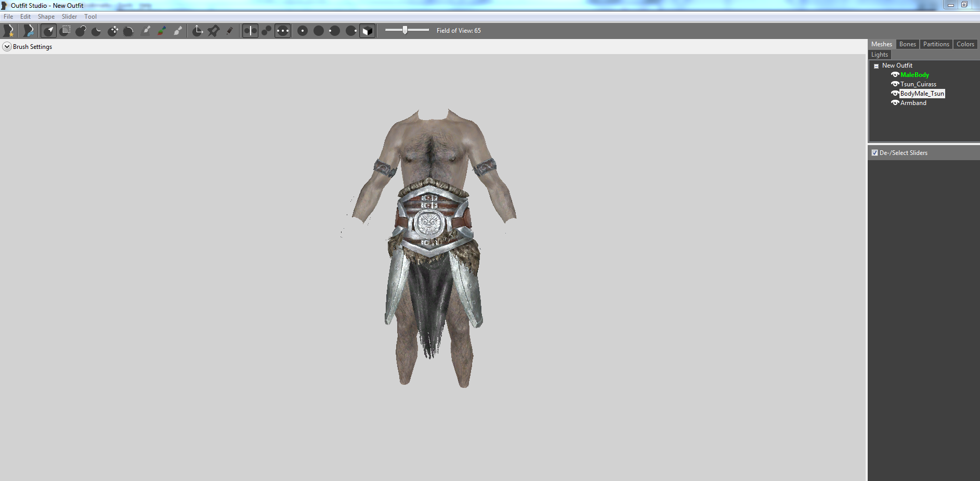This screenshot has width=980, height=481.
Task: Hide the BodyMale_Tsun mesh via eye icon
Action: (x=895, y=94)
